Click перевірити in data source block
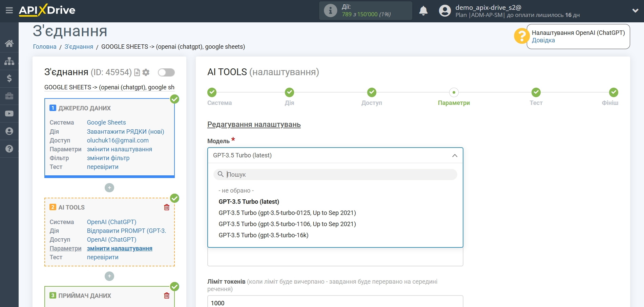Screen dimensions: 644x307 [103, 167]
